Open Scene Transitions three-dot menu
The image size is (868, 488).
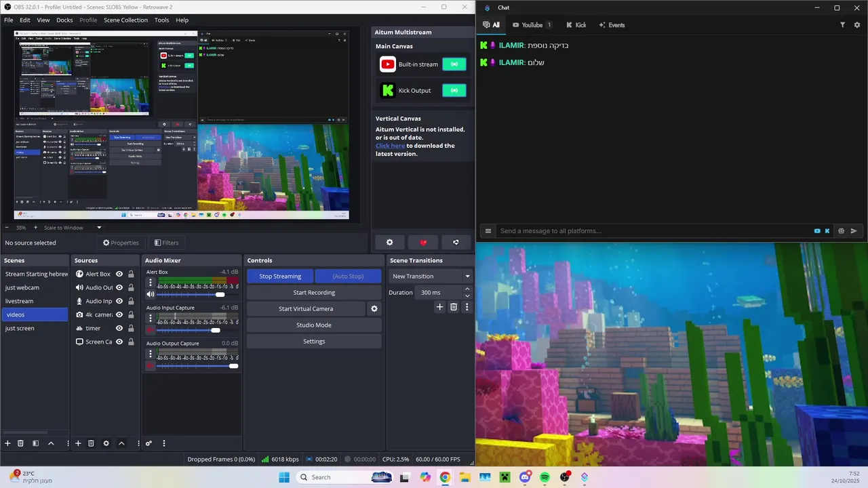(467, 307)
